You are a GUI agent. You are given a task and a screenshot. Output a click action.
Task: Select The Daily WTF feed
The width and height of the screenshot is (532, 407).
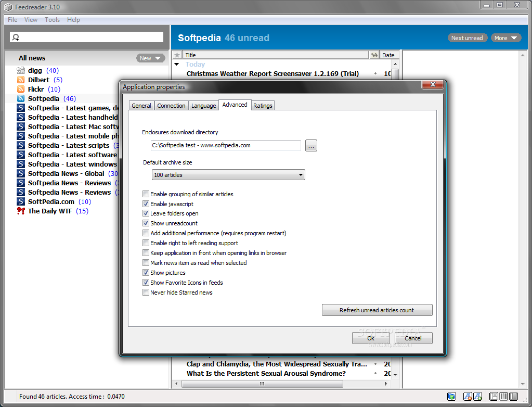point(50,211)
